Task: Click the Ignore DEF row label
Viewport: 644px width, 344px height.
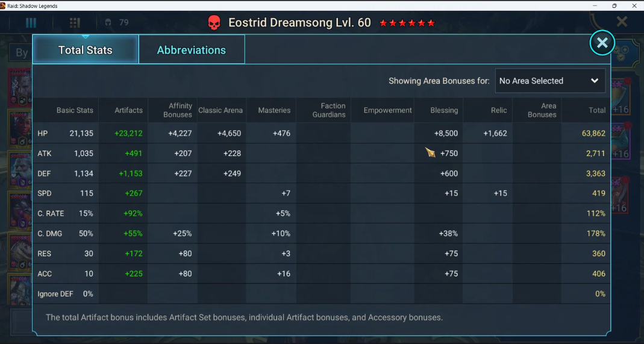Action: tap(55, 293)
